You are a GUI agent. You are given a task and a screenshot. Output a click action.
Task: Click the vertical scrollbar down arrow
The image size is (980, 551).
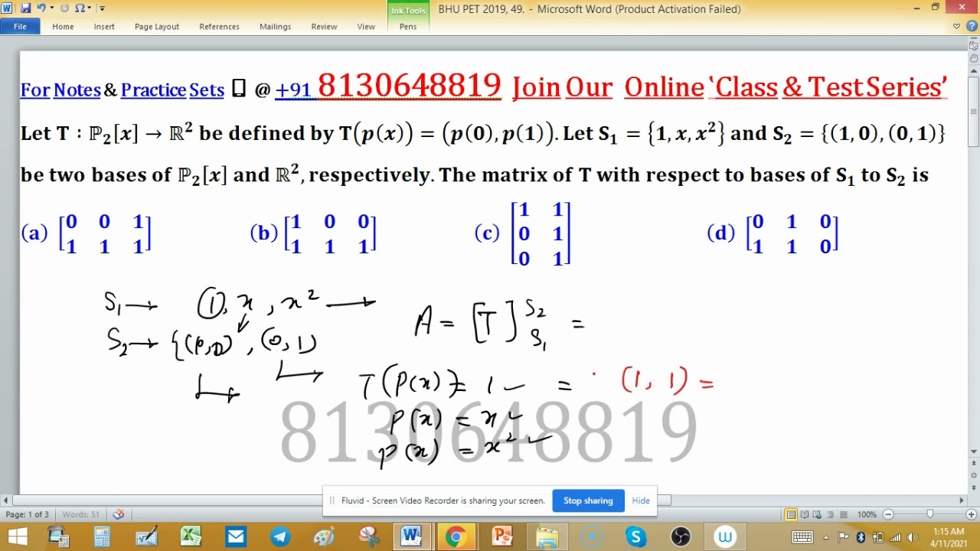pyautogui.click(x=973, y=452)
